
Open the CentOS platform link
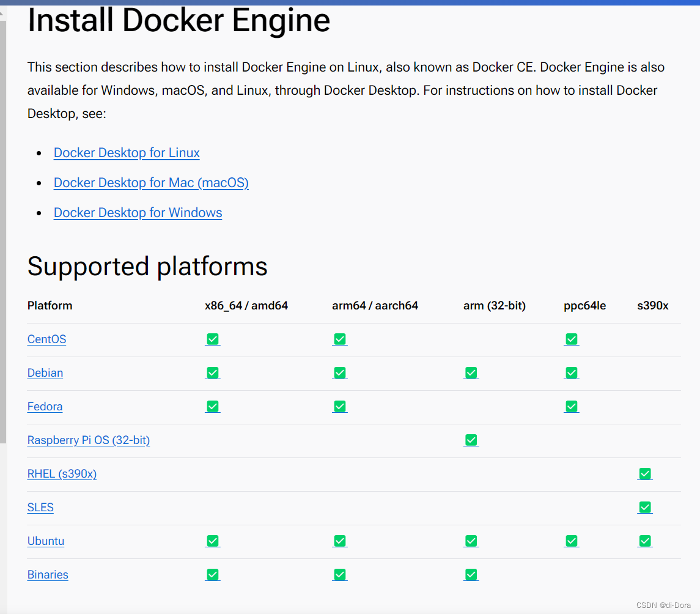pyautogui.click(x=46, y=339)
